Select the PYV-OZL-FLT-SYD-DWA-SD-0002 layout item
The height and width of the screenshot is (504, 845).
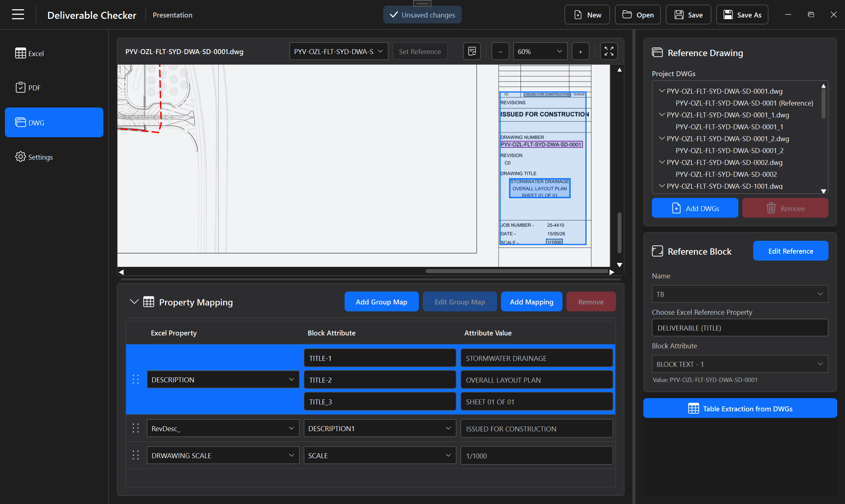tap(726, 174)
